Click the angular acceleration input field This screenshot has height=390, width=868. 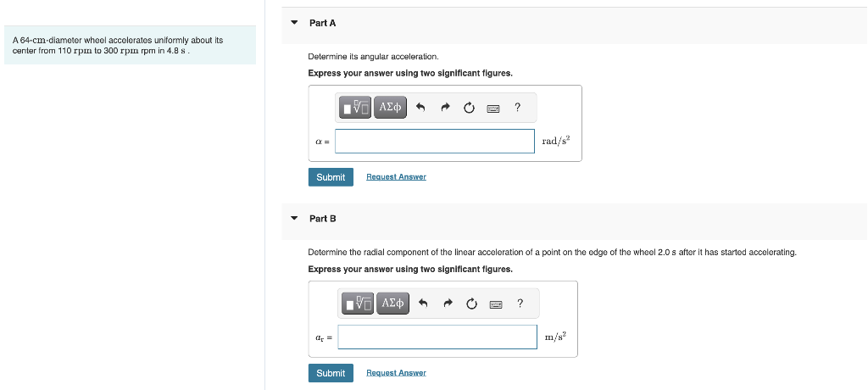pyautogui.click(x=435, y=142)
